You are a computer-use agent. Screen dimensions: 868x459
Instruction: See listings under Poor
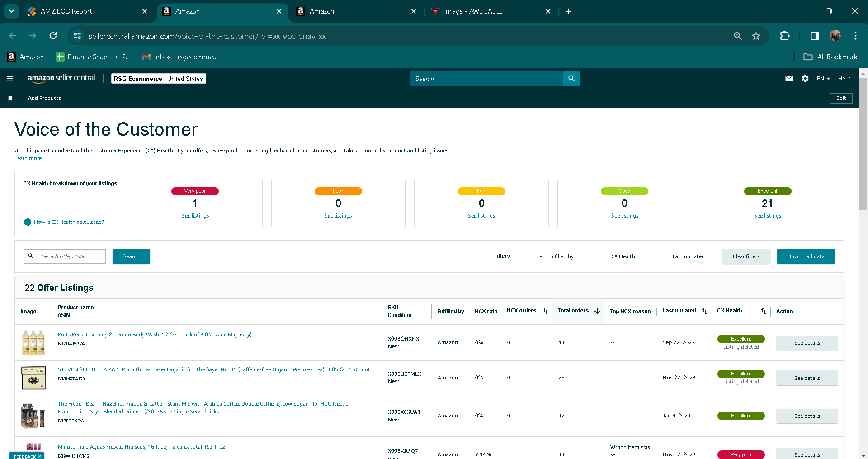(338, 216)
